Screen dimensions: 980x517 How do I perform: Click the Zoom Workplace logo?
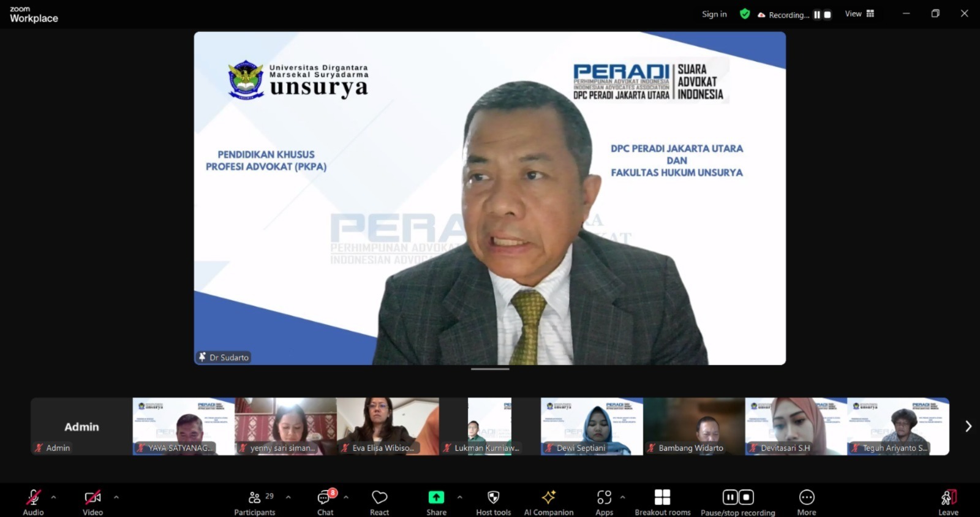[34, 15]
